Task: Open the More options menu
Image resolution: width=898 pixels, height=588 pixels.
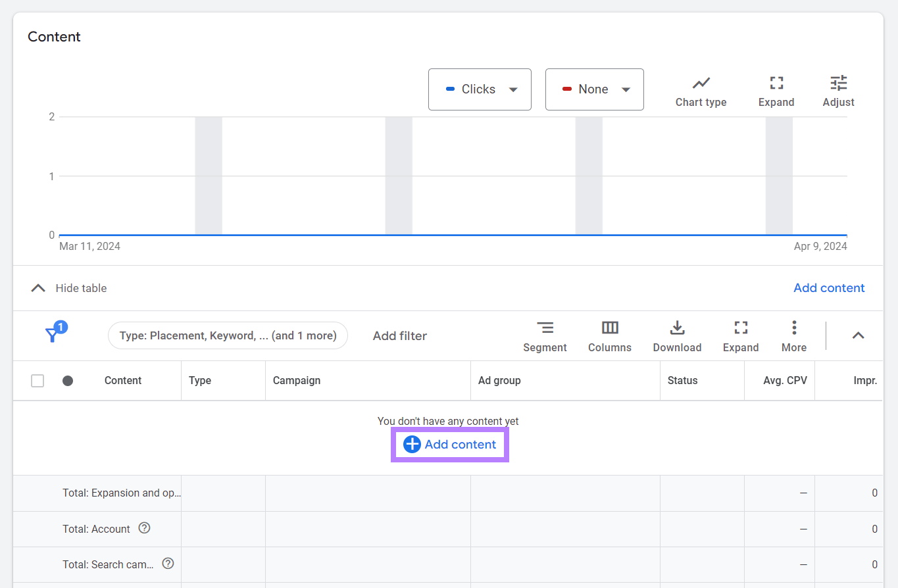Action: 793,336
